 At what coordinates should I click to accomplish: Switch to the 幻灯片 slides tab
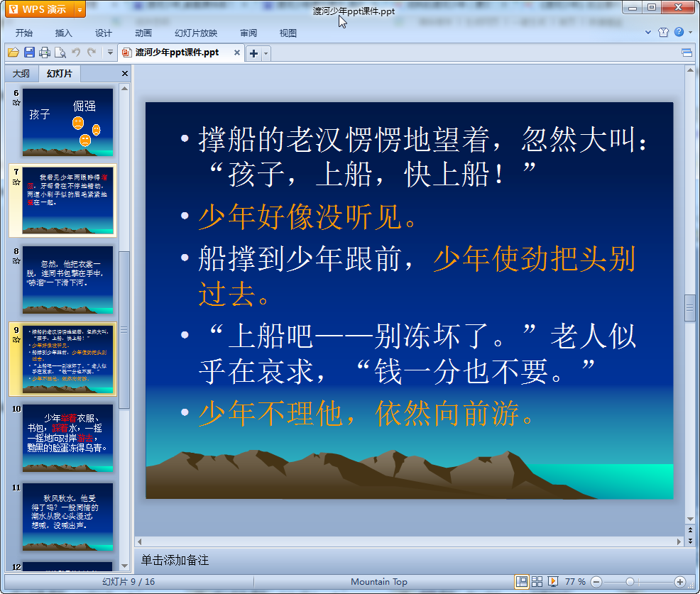click(x=60, y=74)
